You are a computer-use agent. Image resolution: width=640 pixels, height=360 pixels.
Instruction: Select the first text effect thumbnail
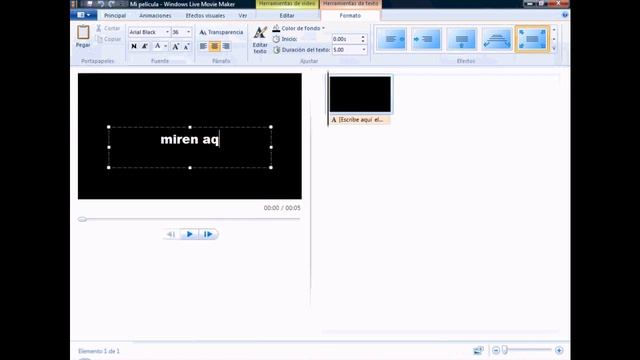[x=391, y=39]
